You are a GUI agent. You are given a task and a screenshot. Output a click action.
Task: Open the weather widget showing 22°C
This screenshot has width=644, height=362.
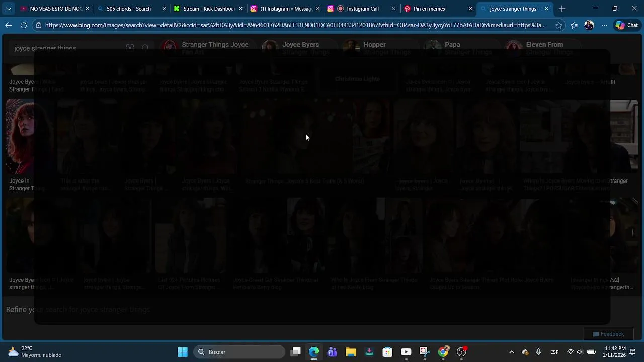(34, 351)
